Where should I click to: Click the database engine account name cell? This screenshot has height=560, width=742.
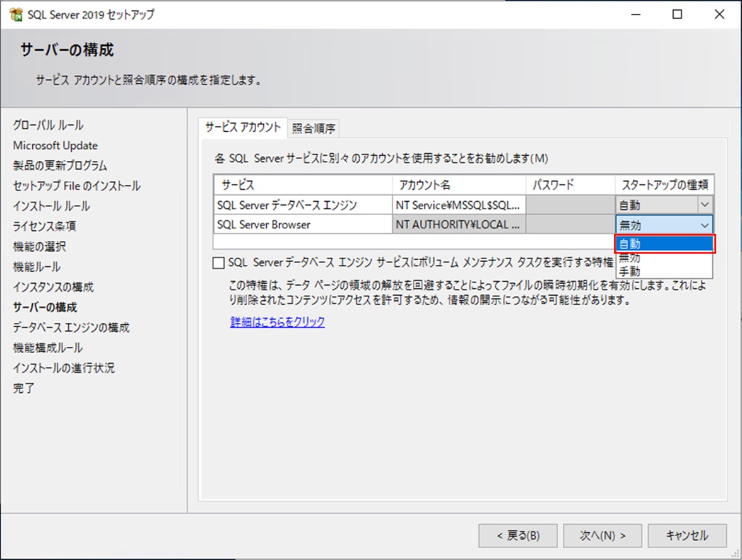click(x=458, y=205)
